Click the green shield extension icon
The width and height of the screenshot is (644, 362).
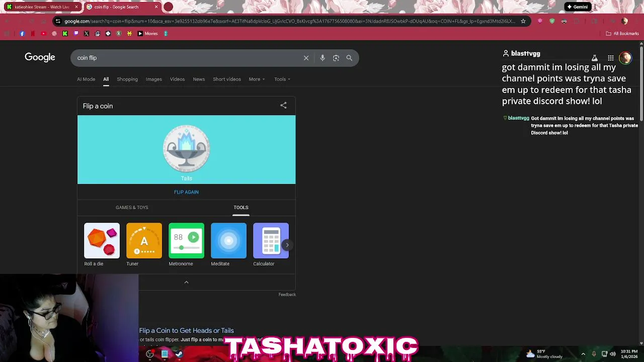coord(552,21)
